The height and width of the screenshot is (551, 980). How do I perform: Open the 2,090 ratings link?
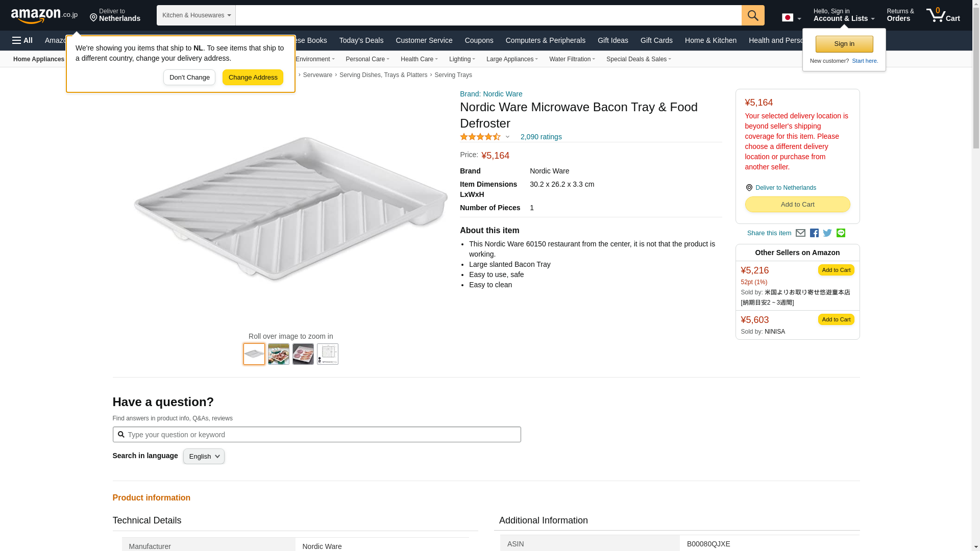541,137
